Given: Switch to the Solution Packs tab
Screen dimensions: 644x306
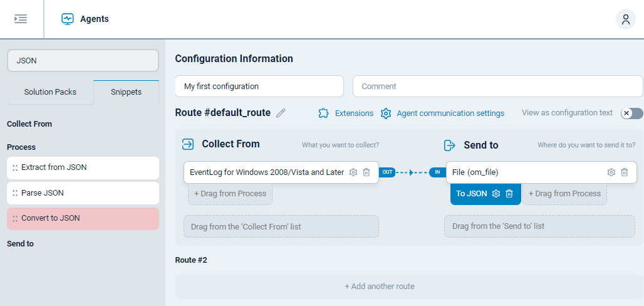Looking at the screenshot, I should (50, 92).
